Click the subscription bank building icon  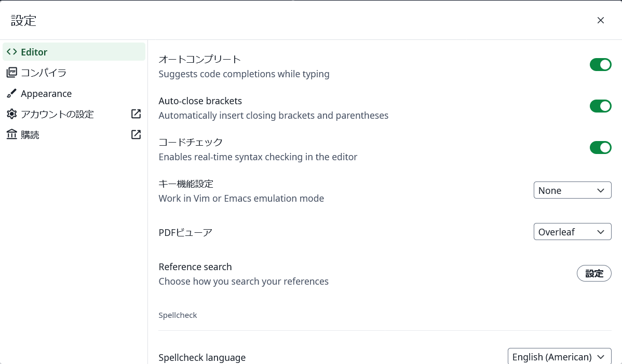click(x=11, y=135)
